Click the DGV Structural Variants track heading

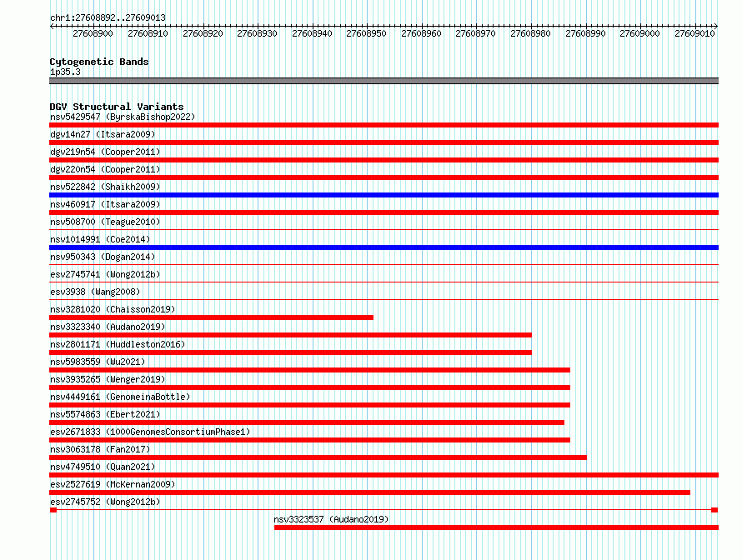click(x=117, y=107)
